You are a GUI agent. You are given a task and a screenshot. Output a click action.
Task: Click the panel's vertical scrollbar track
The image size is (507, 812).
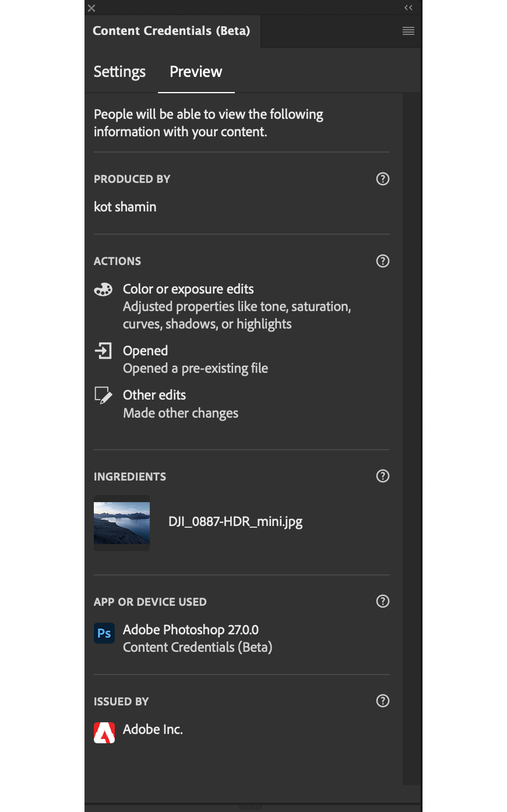click(x=411, y=437)
